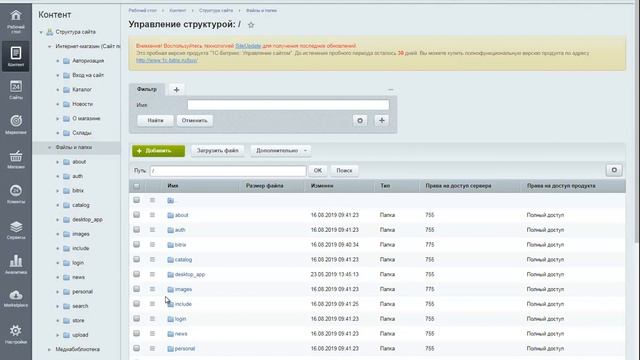Collapse the Файлы и папки tree node
Image resolution: width=640 pixels, height=360 pixels.
49,147
